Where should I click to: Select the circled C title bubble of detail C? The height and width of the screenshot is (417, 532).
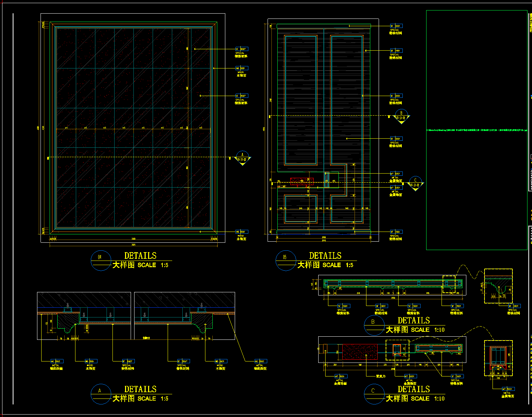click(374, 394)
